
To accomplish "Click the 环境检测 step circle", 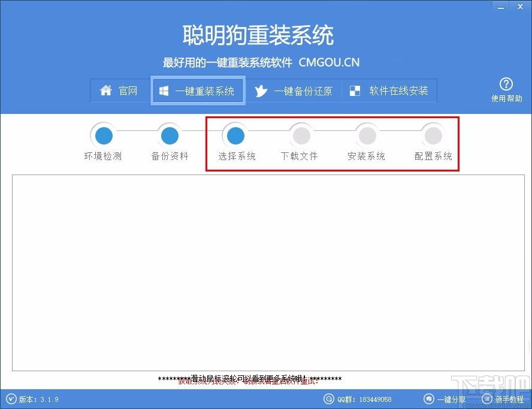I will 104,136.
